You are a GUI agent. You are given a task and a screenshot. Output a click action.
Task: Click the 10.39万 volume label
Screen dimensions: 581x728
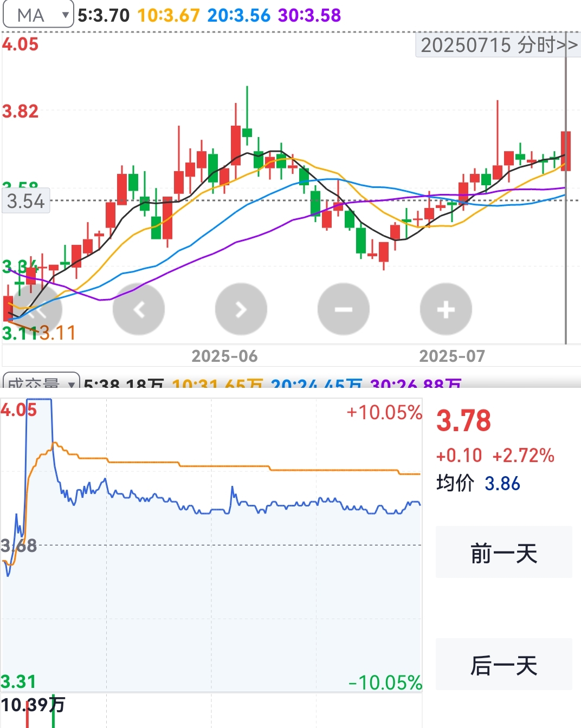pos(33,705)
